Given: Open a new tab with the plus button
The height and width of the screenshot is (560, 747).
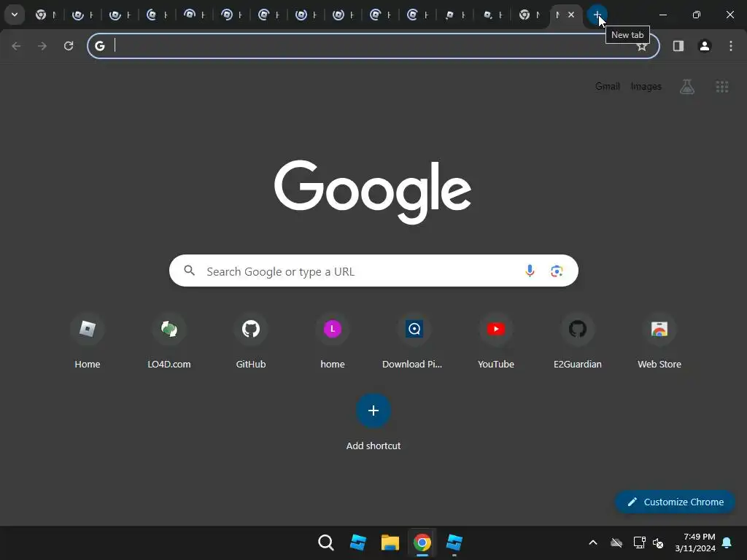Looking at the screenshot, I should (597, 15).
